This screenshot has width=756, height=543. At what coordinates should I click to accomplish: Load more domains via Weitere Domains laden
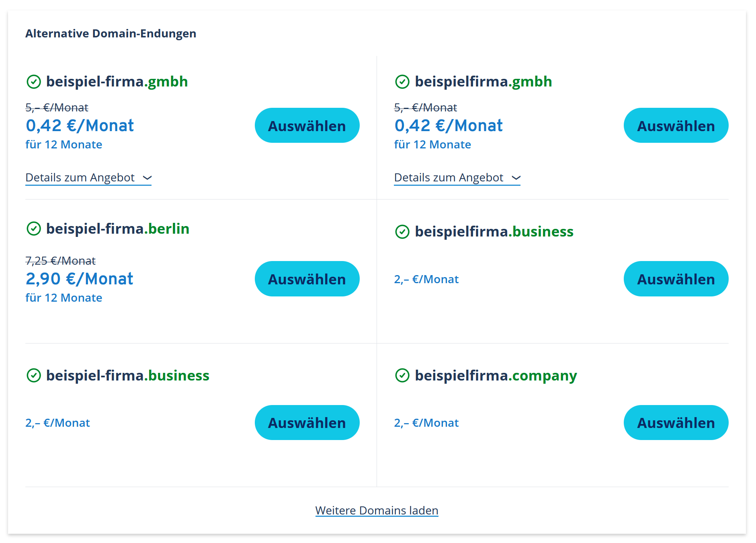point(377,510)
